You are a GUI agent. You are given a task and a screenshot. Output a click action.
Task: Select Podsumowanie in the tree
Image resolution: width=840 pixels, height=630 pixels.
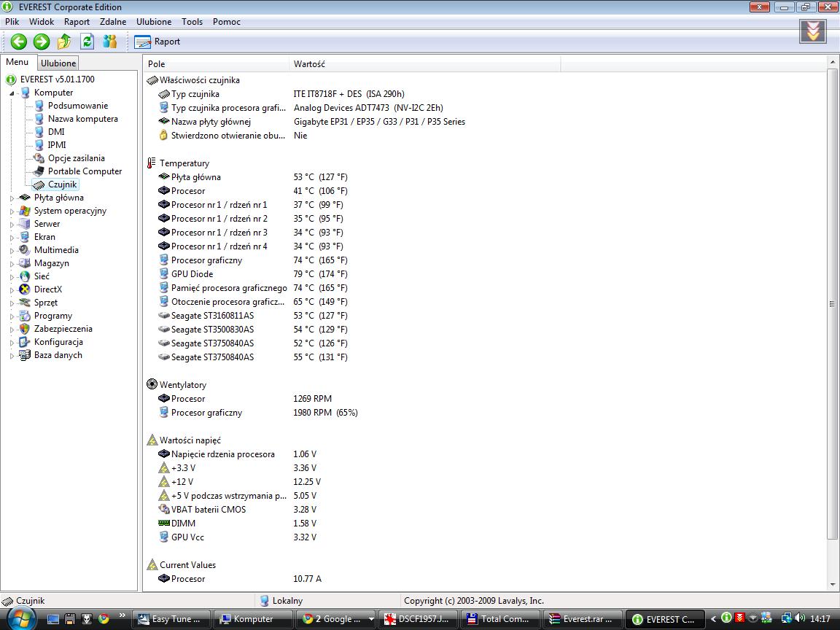[x=78, y=106]
